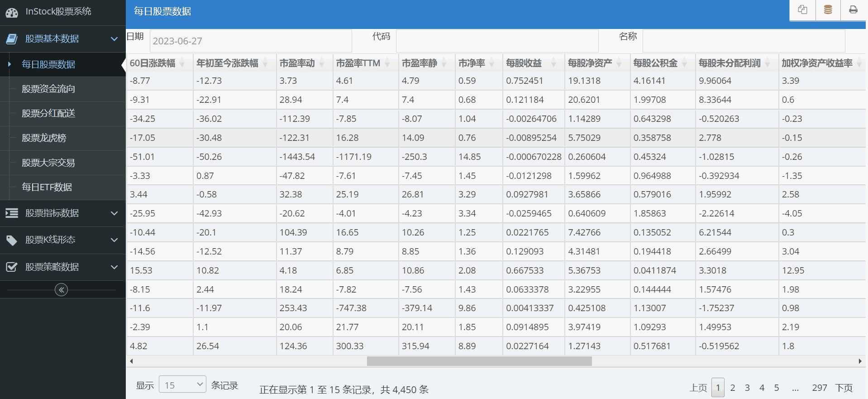
Task: Click the horizontal scrollbar thumb of the table
Action: (x=479, y=361)
